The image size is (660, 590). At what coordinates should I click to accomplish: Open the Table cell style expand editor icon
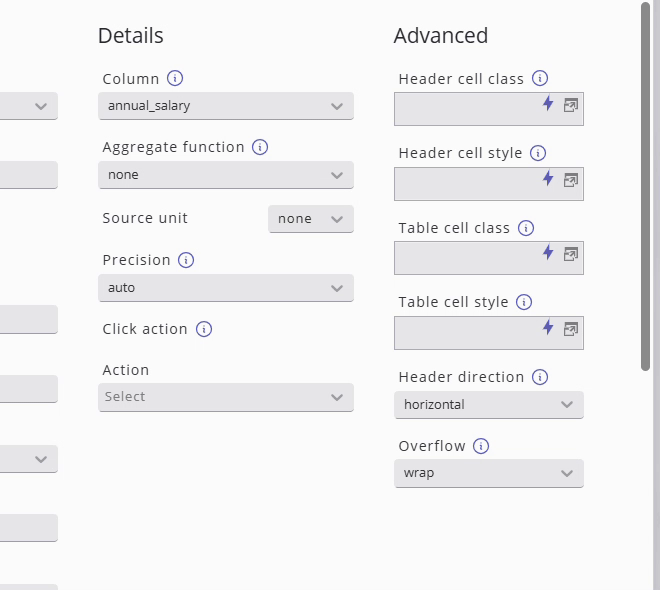[571, 328]
